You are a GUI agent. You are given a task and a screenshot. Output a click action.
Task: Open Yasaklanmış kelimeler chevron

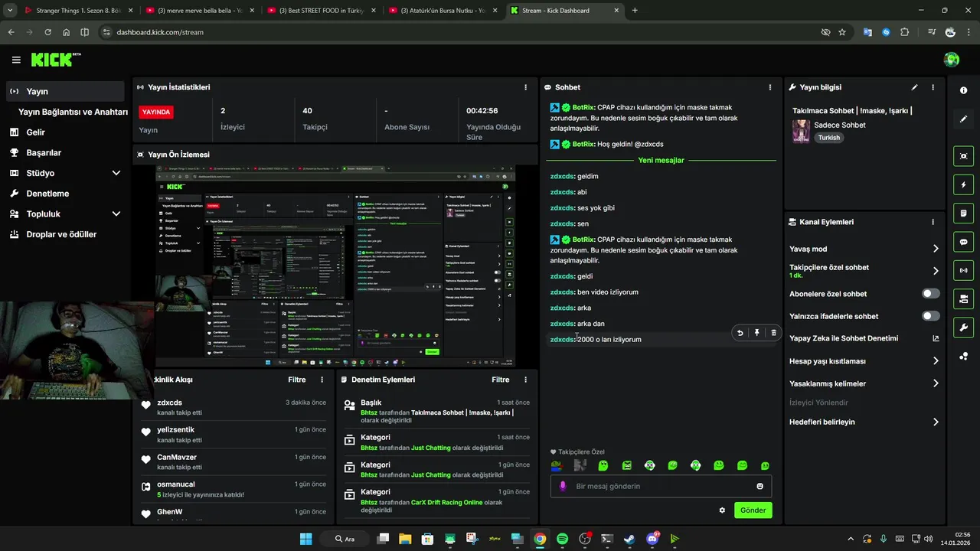coord(936,383)
